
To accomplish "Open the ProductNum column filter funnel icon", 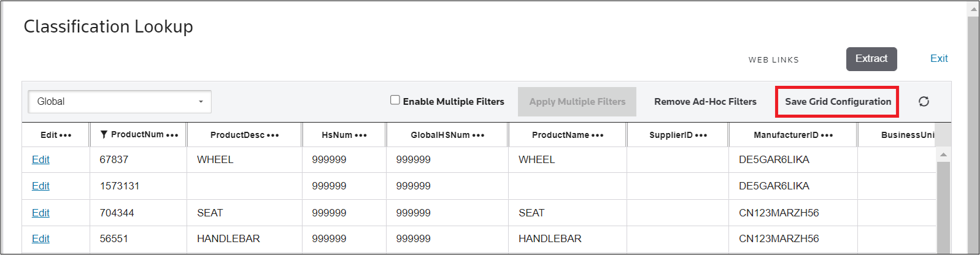I will tap(104, 134).
